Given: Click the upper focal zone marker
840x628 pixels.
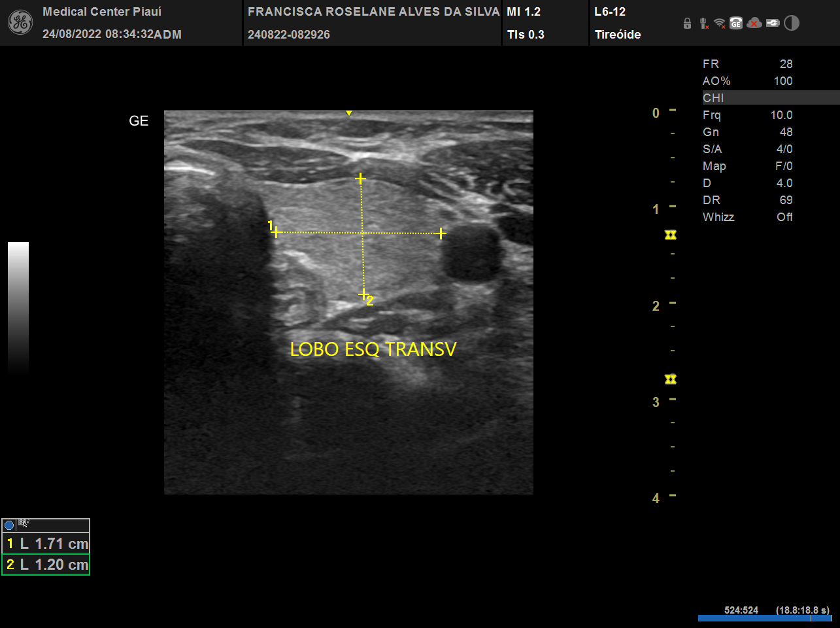Looking at the screenshot, I should (x=670, y=235).
